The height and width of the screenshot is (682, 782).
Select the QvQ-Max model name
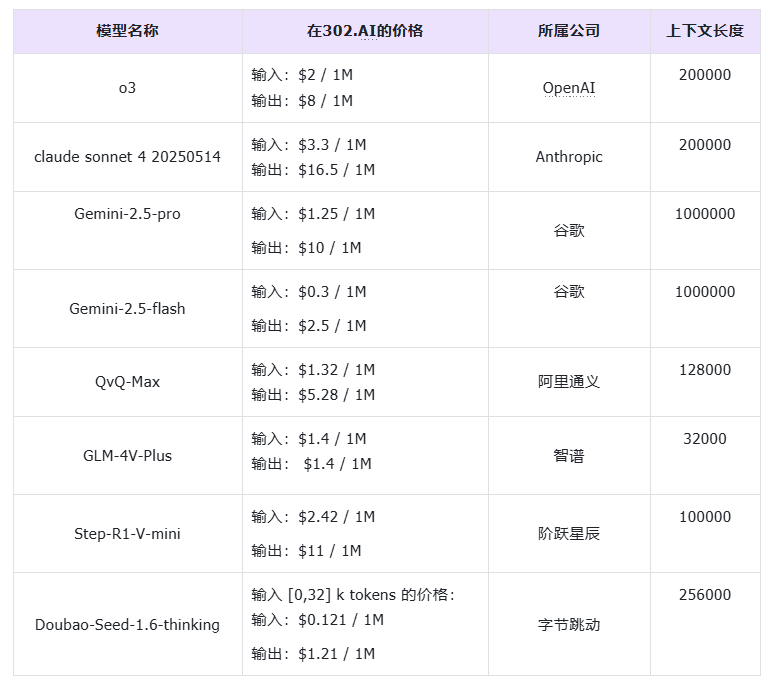click(127, 382)
